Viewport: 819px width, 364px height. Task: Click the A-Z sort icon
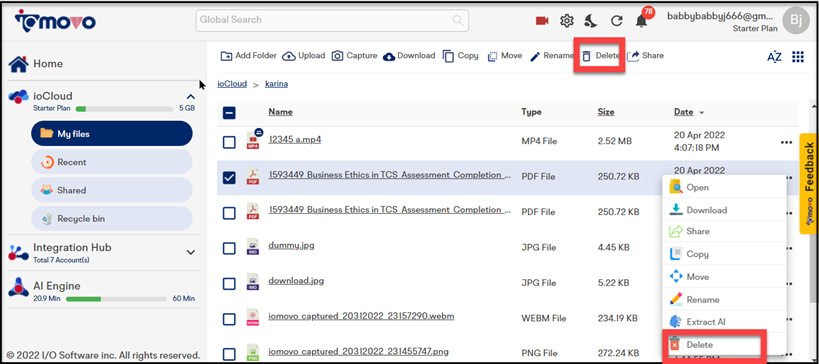pyautogui.click(x=774, y=57)
